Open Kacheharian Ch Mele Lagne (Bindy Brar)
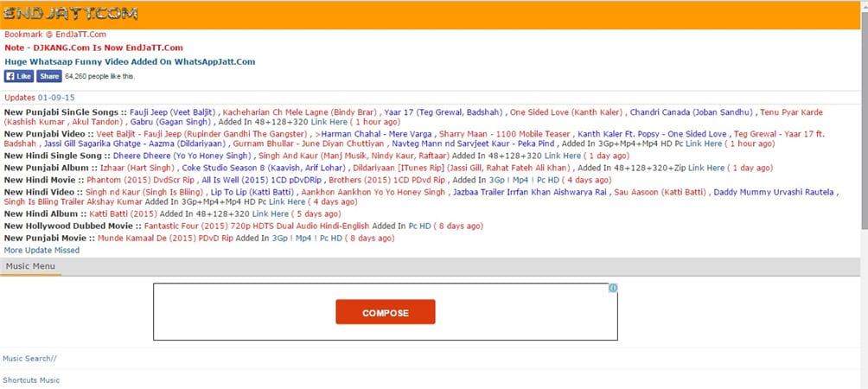This screenshot has width=868, height=389. [x=299, y=112]
